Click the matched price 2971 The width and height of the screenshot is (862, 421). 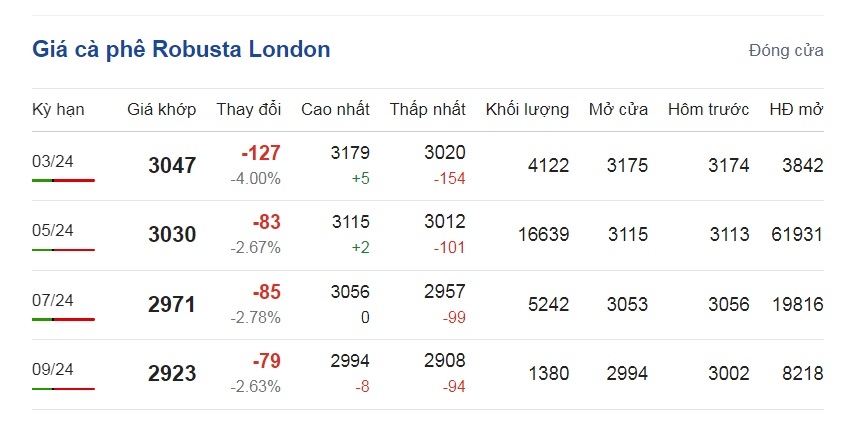click(x=172, y=304)
